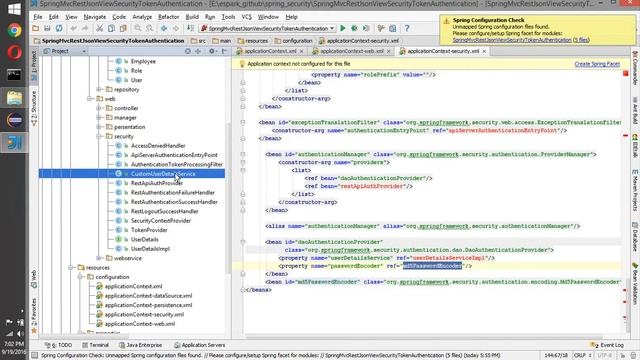Open Chrome from the Windows taskbar

pyautogui.click(x=14, y=30)
